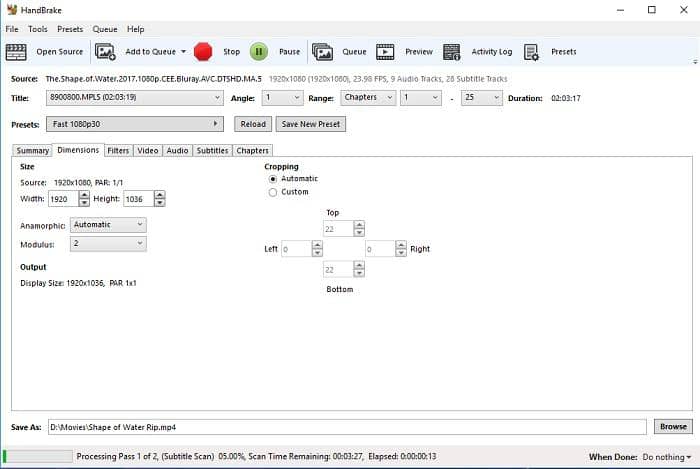Select the Dimensions tab
This screenshot has width=700, height=469.
[78, 150]
